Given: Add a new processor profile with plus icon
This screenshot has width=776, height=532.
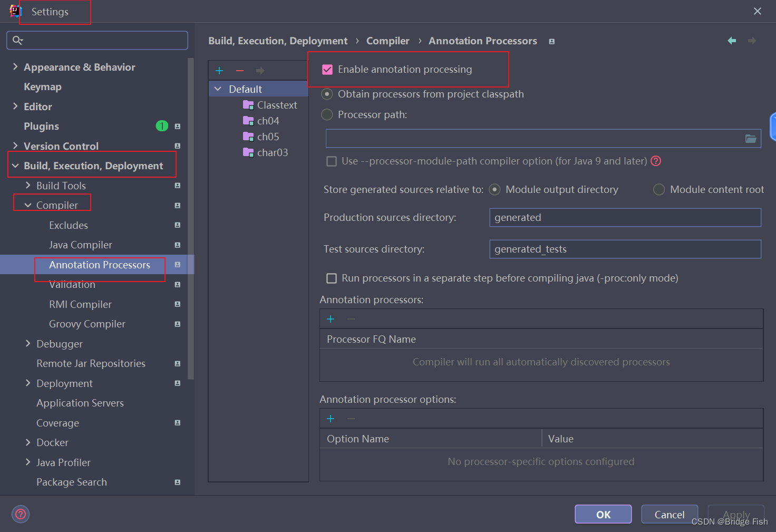Looking at the screenshot, I should click(x=219, y=70).
